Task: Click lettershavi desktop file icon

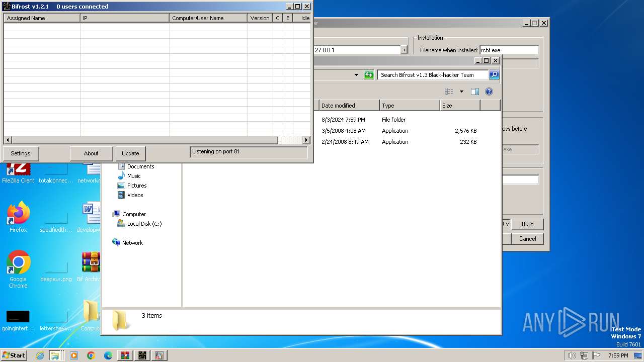Action: point(56,320)
